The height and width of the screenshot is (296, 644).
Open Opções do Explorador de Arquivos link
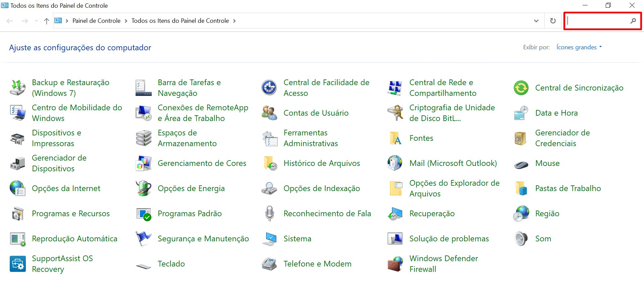(x=454, y=188)
